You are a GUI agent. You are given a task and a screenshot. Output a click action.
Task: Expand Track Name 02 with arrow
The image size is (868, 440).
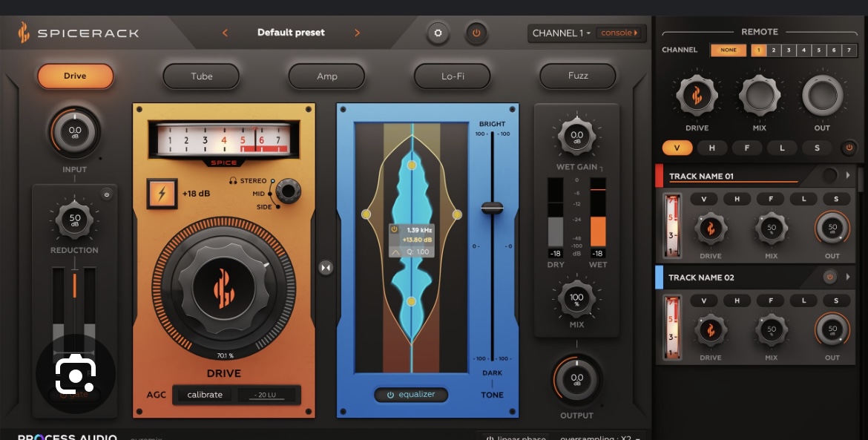tap(848, 277)
